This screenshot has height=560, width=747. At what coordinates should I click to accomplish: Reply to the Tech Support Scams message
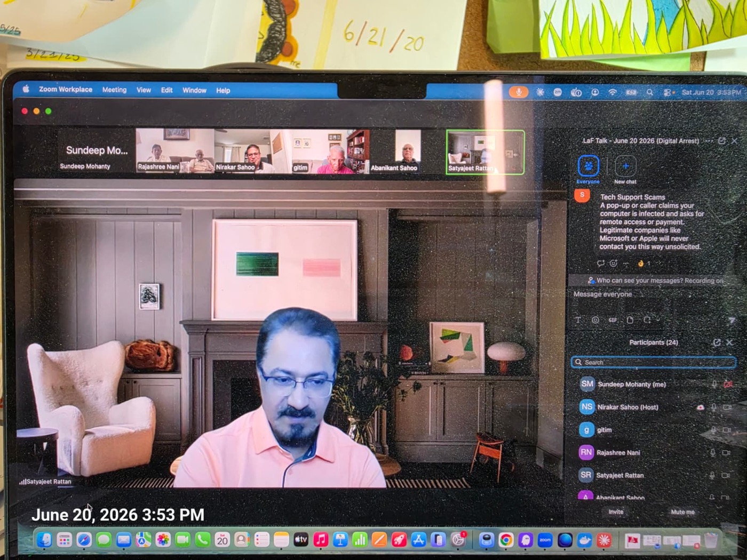tap(601, 263)
